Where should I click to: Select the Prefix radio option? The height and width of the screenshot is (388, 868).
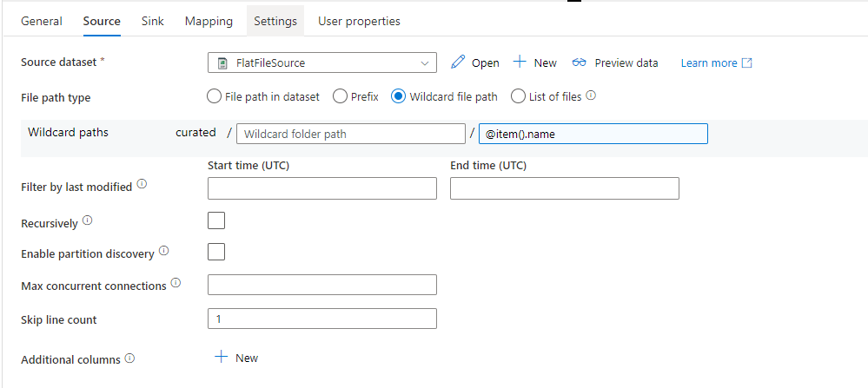pyautogui.click(x=341, y=96)
